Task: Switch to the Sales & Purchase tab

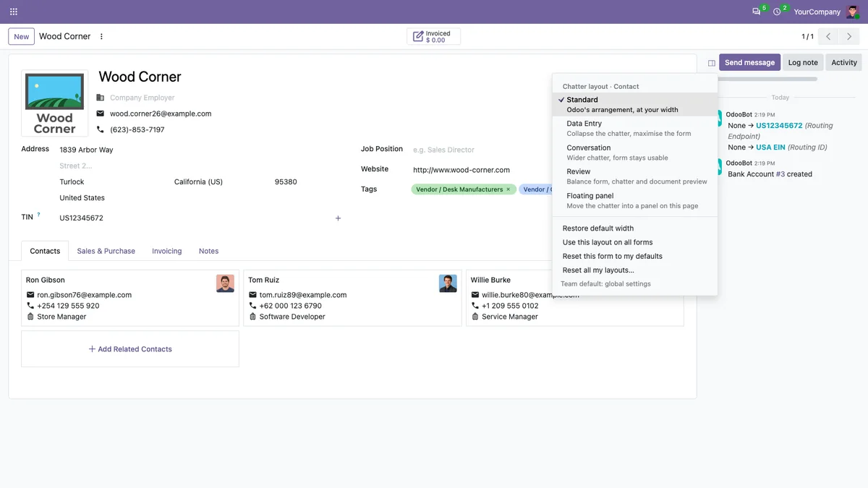Action: pyautogui.click(x=106, y=251)
